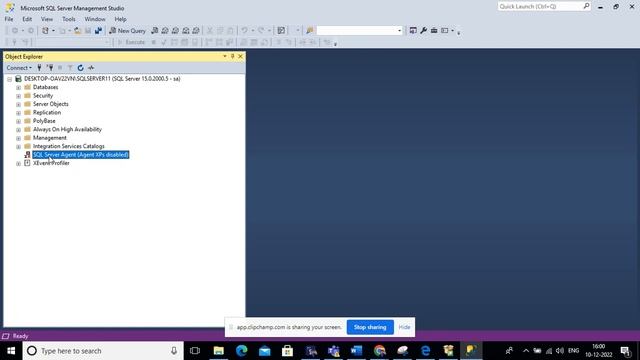This screenshot has height=360, width=640.
Task: Click the taskbar search box
Action: pyautogui.click(x=103, y=351)
